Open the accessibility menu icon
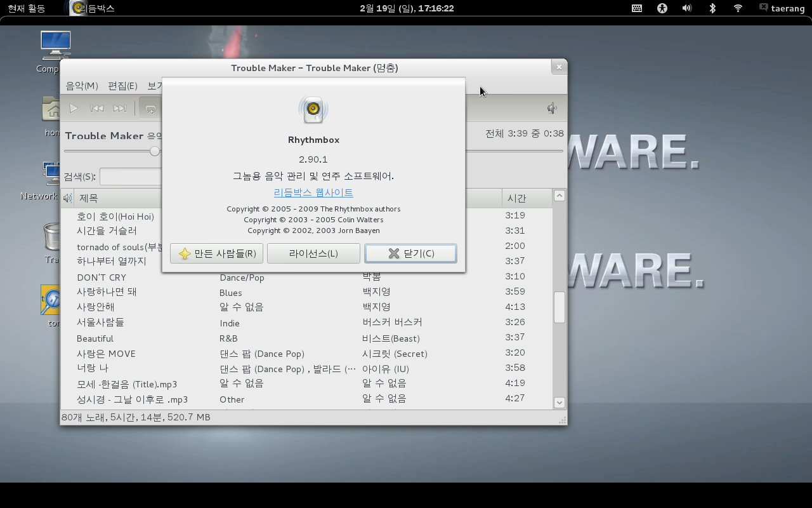This screenshot has width=812, height=508. (x=662, y=8)
